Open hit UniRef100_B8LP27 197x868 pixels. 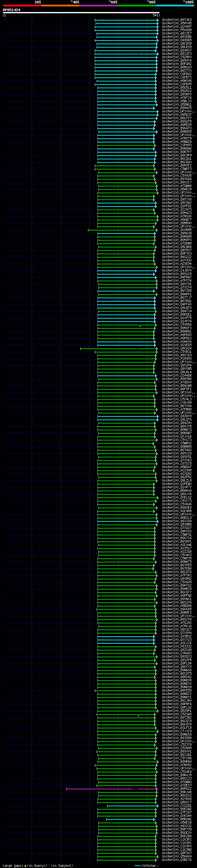pos(177,118)
